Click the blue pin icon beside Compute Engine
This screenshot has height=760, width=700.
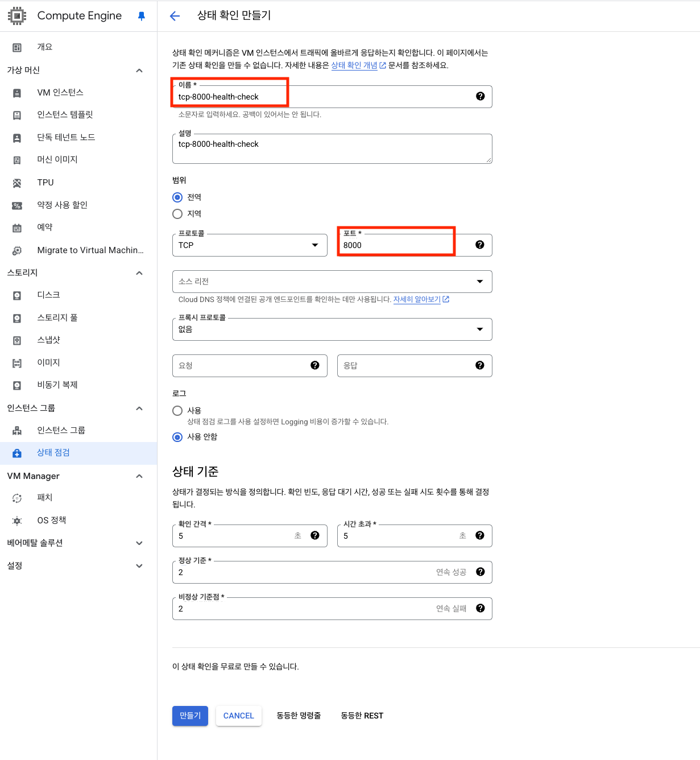click(142, 16)
